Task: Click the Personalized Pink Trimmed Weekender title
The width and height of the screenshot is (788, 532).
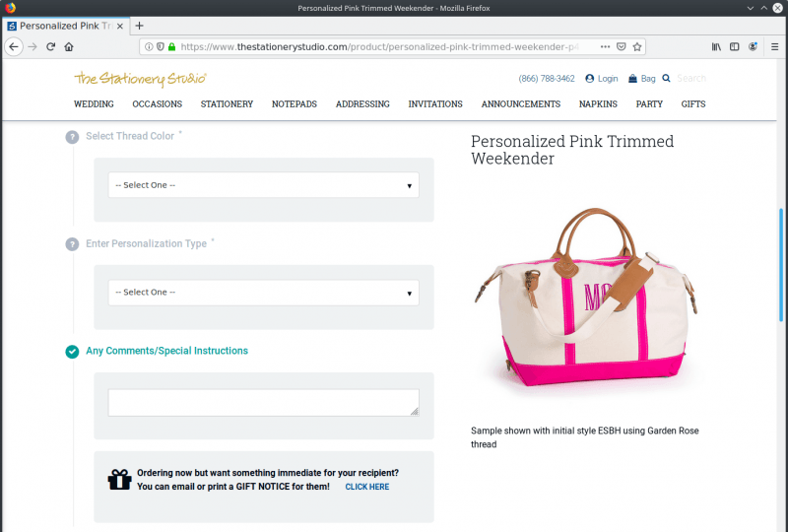Action: point(572,150)
